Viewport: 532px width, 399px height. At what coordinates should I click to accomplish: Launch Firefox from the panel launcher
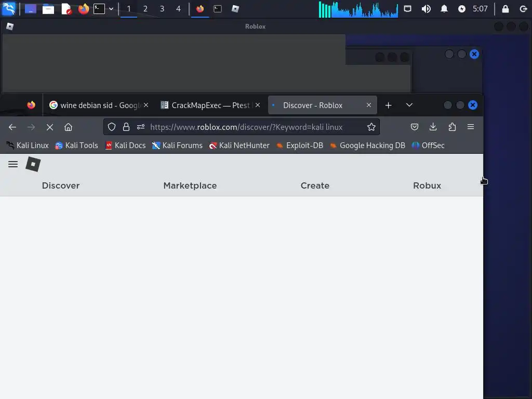coord(84,8)
